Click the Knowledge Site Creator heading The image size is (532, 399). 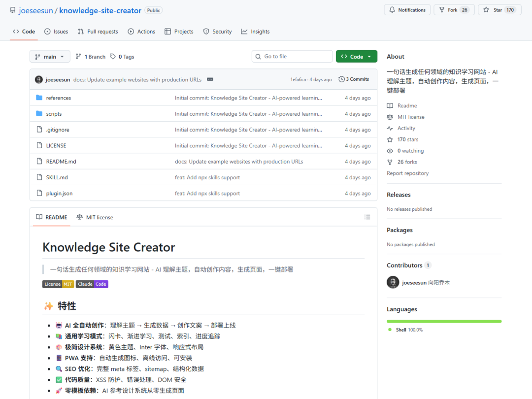[x=108, y=247]
